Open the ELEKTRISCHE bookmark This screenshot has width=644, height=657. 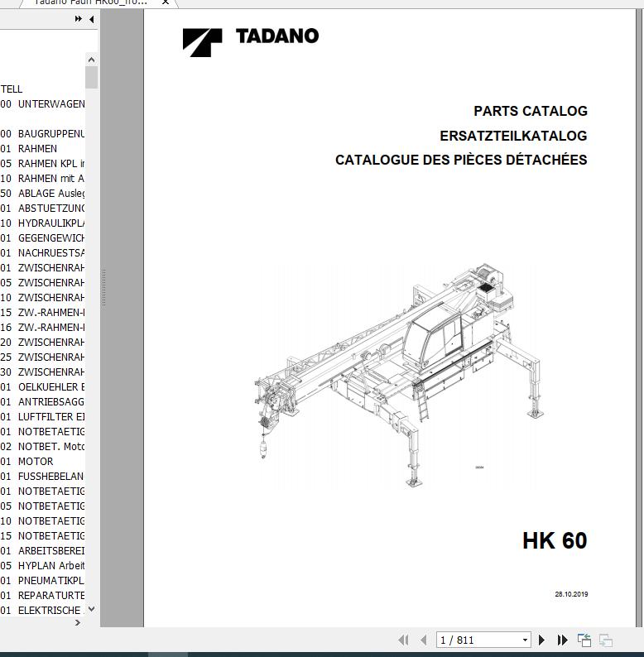pos(42,611)
